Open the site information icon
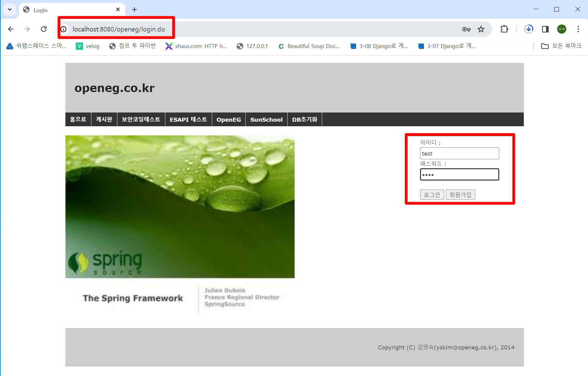 point(64,29)
